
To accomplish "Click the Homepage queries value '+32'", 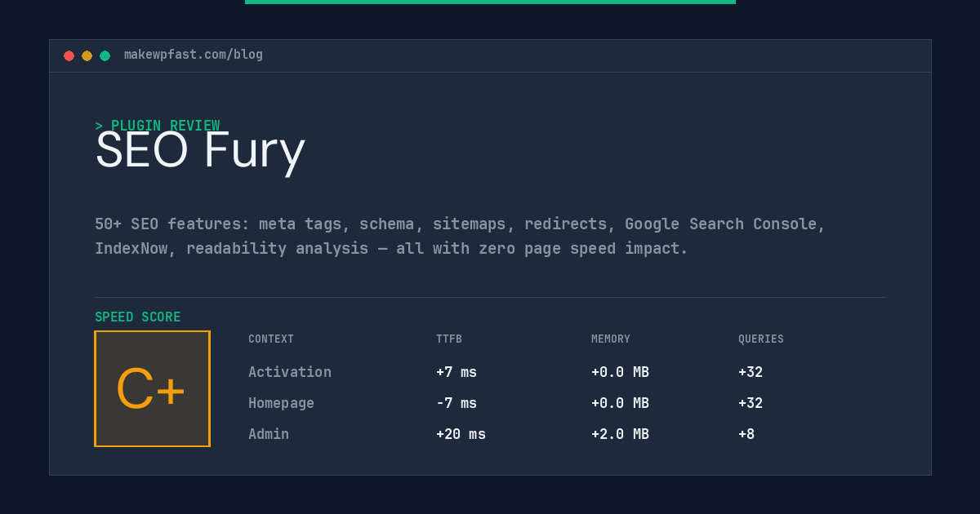I will [751, 403].
